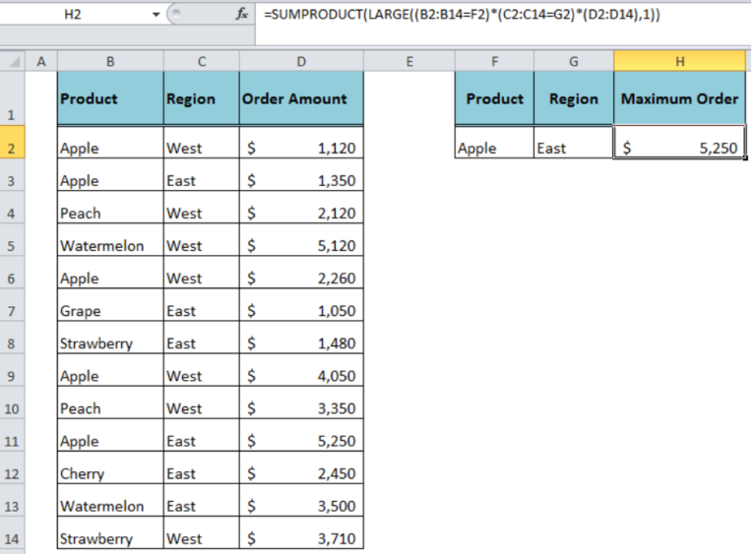Select the cell showing $5,250 under Maximum Order
This screenshot has width=756, height=554.
click(679, 148)
